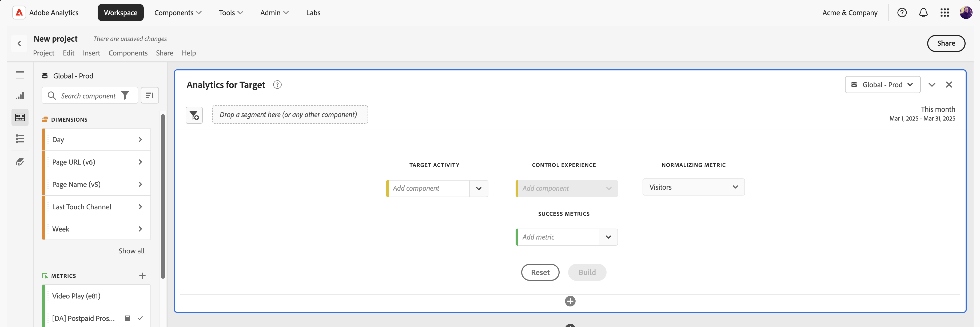Switch to the Workspace tab
Screen dimensions: 980x327
point(121,12)
